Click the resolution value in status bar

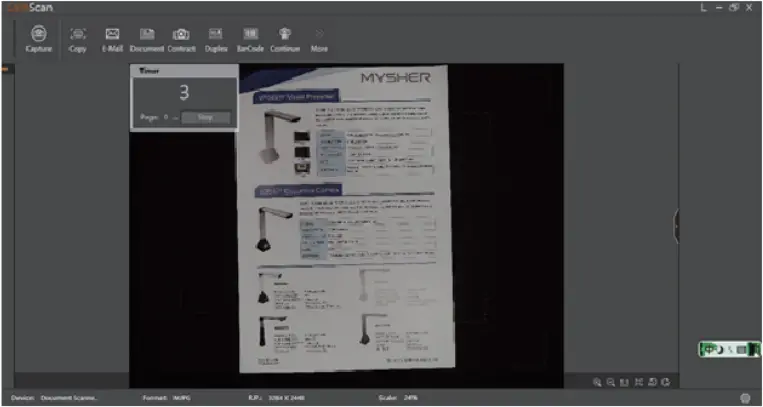[287, 398]
